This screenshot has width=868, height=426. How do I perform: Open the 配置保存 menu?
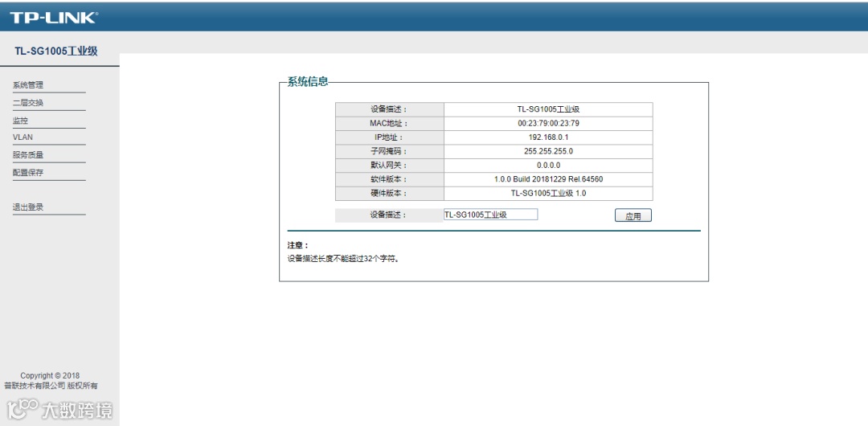point(27,172)
